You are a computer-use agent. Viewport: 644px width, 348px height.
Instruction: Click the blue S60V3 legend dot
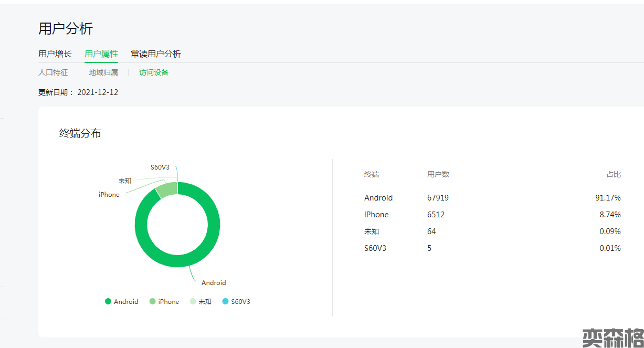[226, 302]
